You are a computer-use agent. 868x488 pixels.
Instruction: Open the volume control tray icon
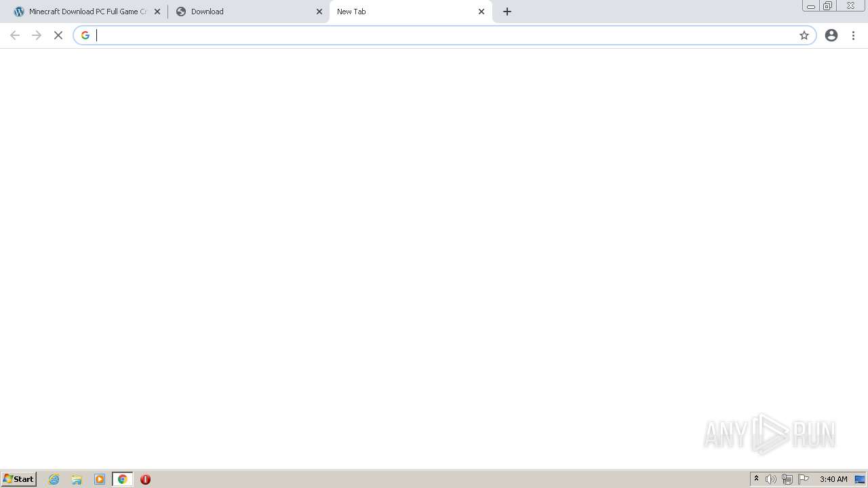[771, 479]
